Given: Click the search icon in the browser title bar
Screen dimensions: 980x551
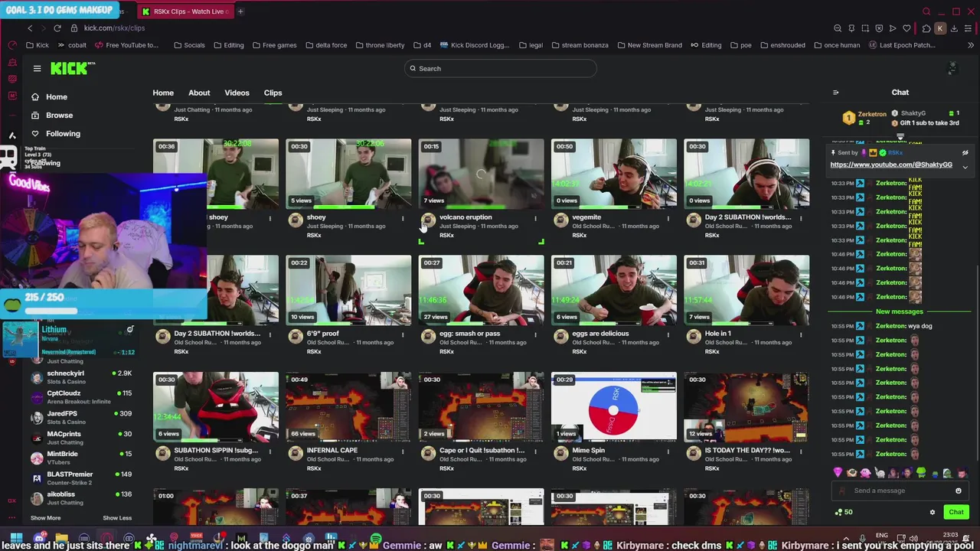Looking at the screenshot, I should [x=926, y=11].
